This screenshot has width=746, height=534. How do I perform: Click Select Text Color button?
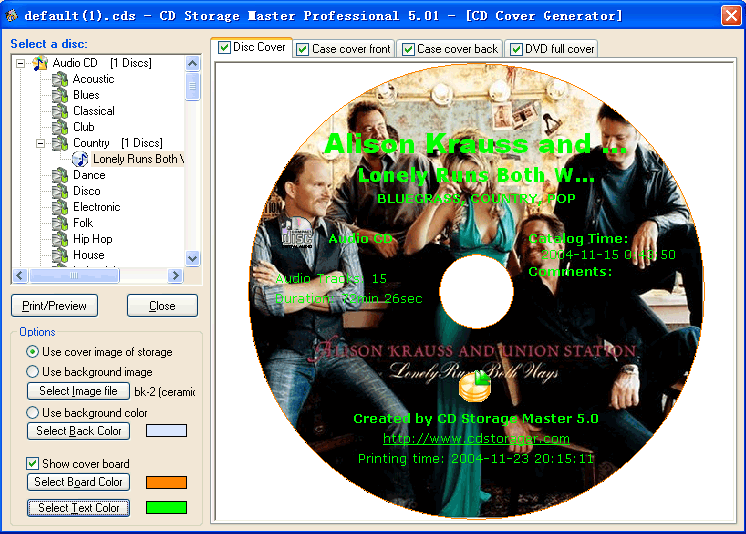point(79,508)
